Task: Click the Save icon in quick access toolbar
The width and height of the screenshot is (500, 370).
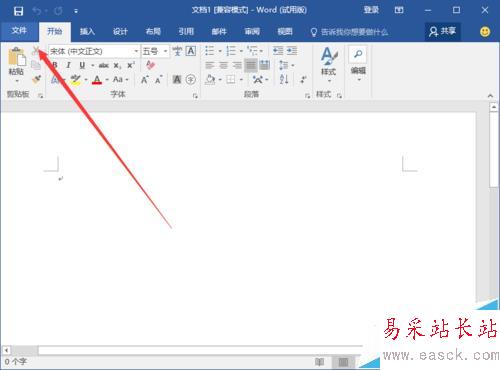Action: pos(18,11)
